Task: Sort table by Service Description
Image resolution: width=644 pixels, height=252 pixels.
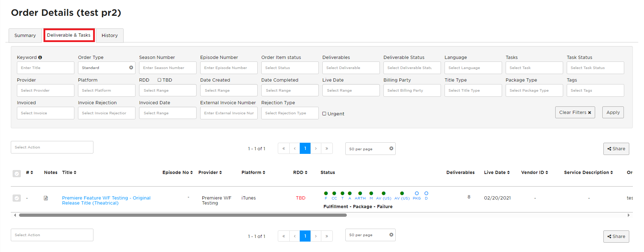Action: [x=589, y=173]
